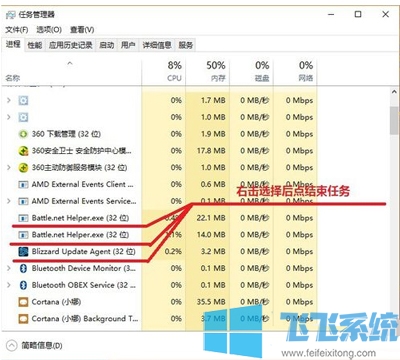Click the Task Manager title bar icon
400x360 pixels.
click(11, 15)
